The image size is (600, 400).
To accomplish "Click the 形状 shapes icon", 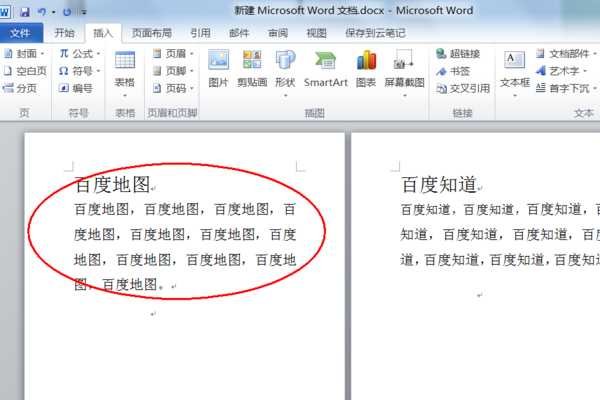I will coord(285,61).
